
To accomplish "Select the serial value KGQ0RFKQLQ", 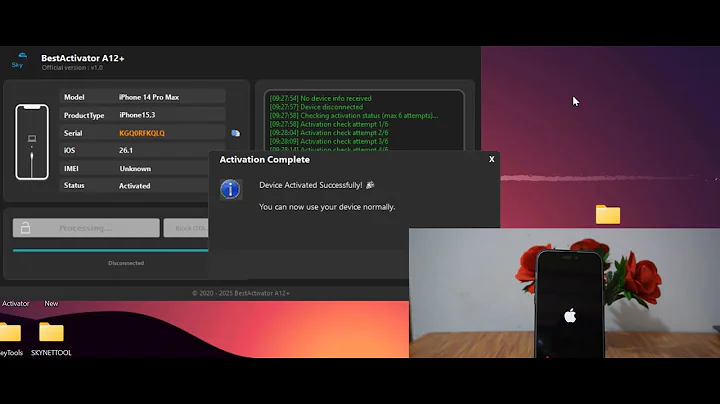I will pos(142,133).
